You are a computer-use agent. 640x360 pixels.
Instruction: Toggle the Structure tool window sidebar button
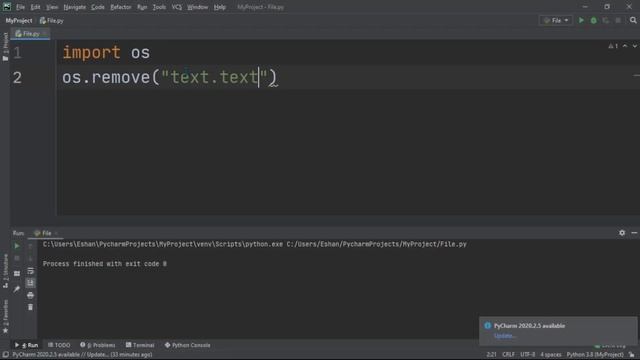tap(5, 271)
